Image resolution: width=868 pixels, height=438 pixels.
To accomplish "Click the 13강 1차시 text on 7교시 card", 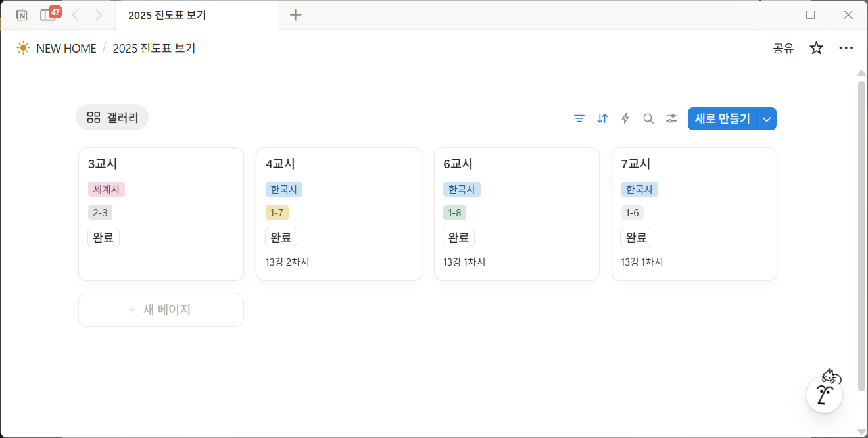I will point(642,262).
